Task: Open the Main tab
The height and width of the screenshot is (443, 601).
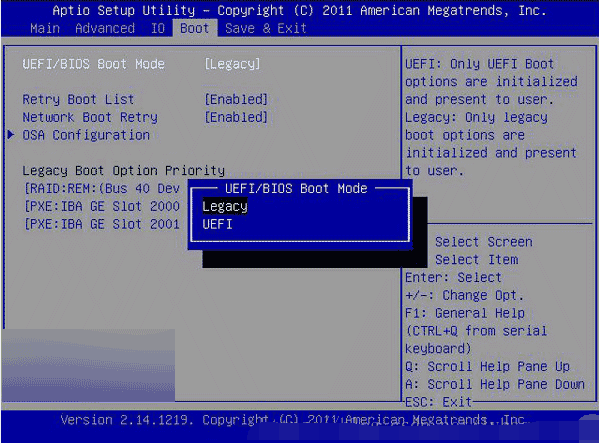Action: click(45, 28)
